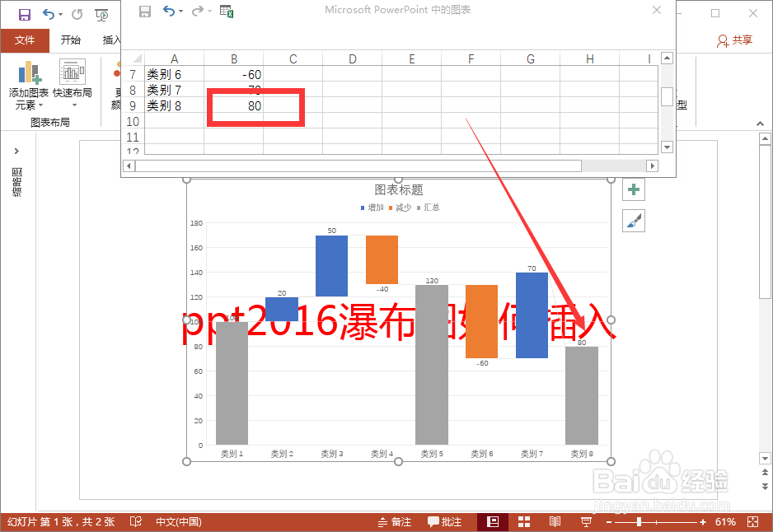Undo in chart data window
The image size is (773, 532).
point(169,11)
